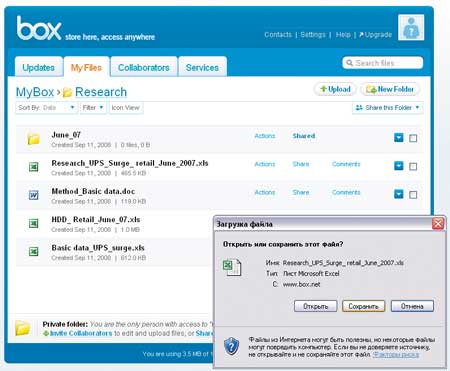Open Actions for June_07 folder
The width and height of the screenshot is (450, 371).
(x=265, y=136)
